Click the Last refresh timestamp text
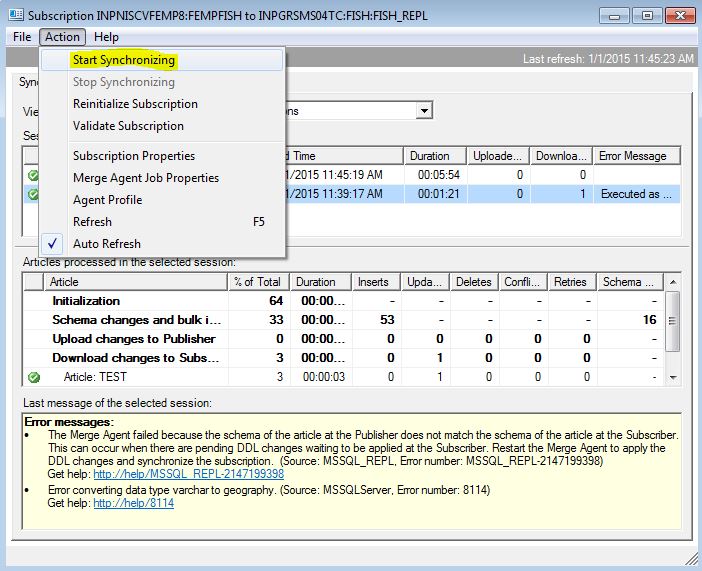Image resolution: width=702 pixels, height=571 pixels. click(x=608, y=59)
